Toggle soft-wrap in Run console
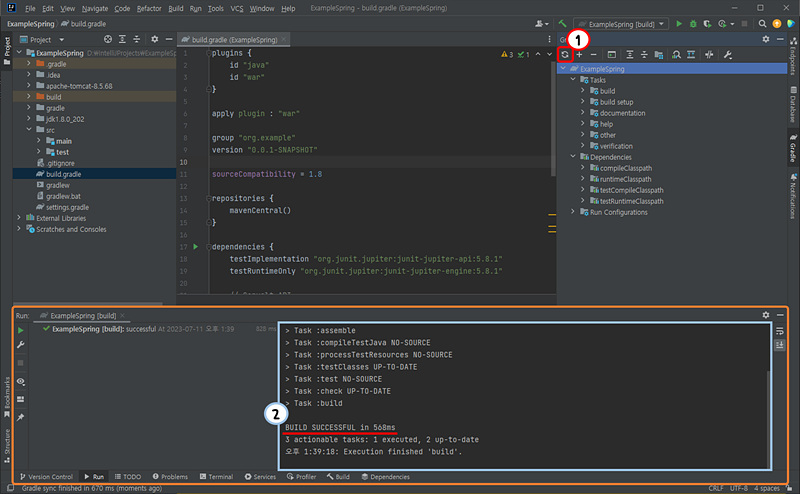The height and width of the screenshot is (494, 800). [780, 331]
